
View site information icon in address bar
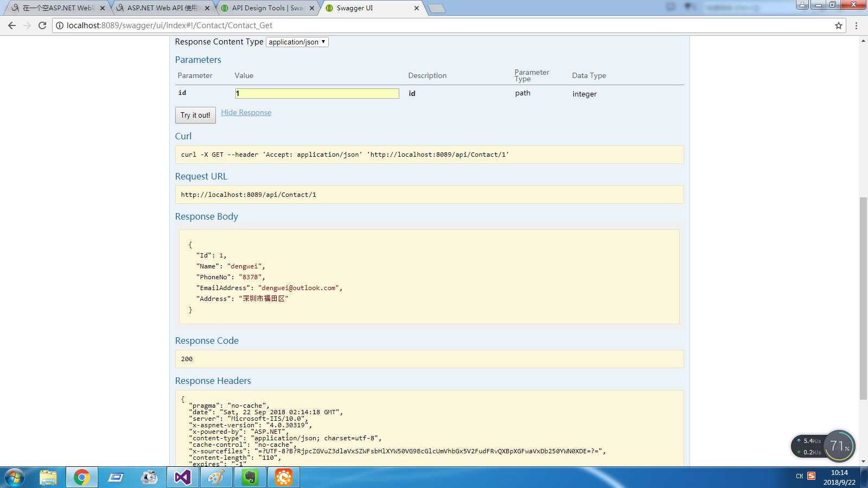pyautogui.click(x=60, y=25)
